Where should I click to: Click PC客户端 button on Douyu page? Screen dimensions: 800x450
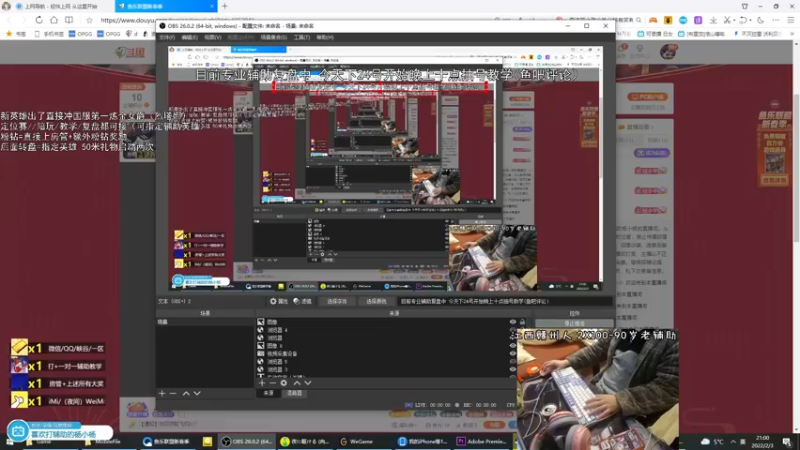[x=647, y=96]
